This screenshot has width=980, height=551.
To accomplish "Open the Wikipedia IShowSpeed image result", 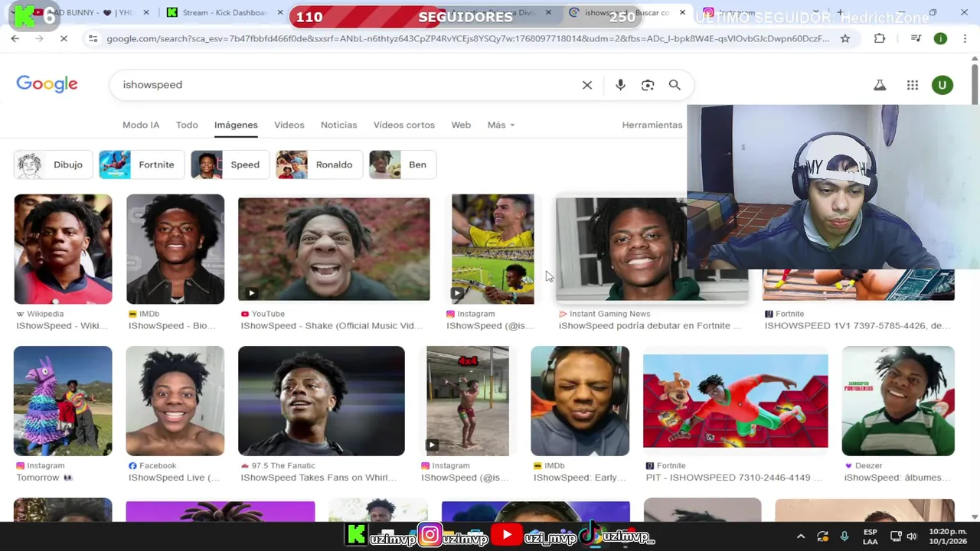I will coord(63,249).
